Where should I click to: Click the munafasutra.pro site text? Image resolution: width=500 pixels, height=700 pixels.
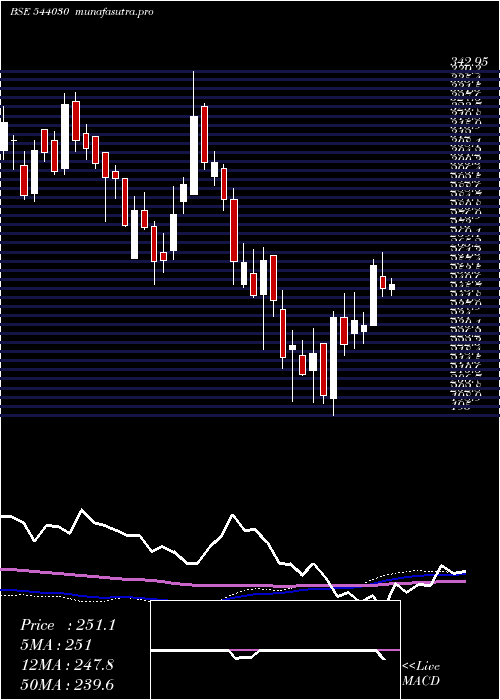click(115, 12)
